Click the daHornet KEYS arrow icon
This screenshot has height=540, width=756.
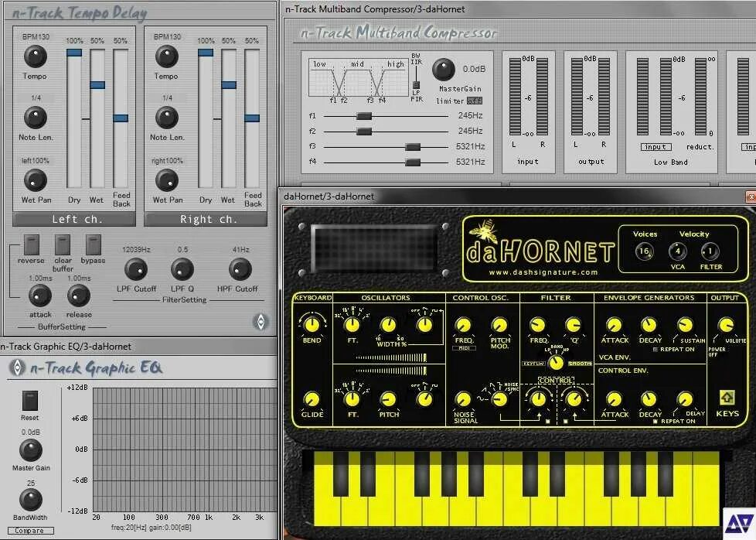727,398
